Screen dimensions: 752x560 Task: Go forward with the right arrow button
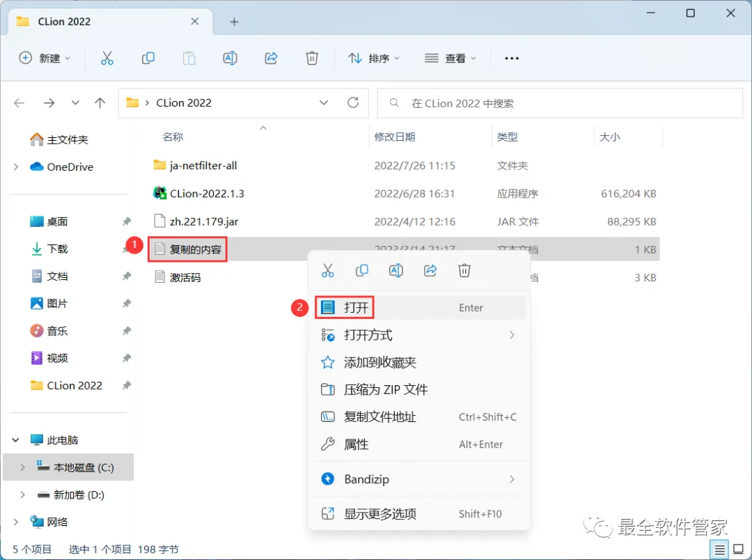[x=49, y=102]
